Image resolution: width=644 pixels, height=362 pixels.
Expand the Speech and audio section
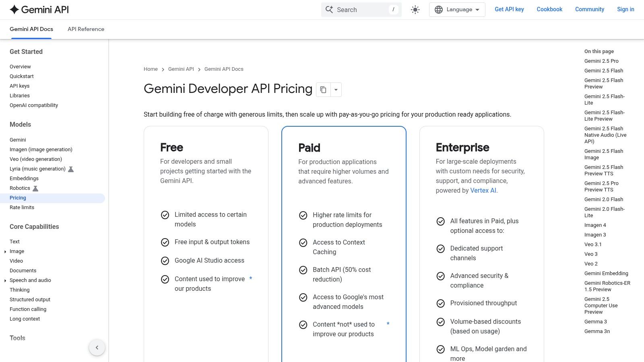point(5,280)
